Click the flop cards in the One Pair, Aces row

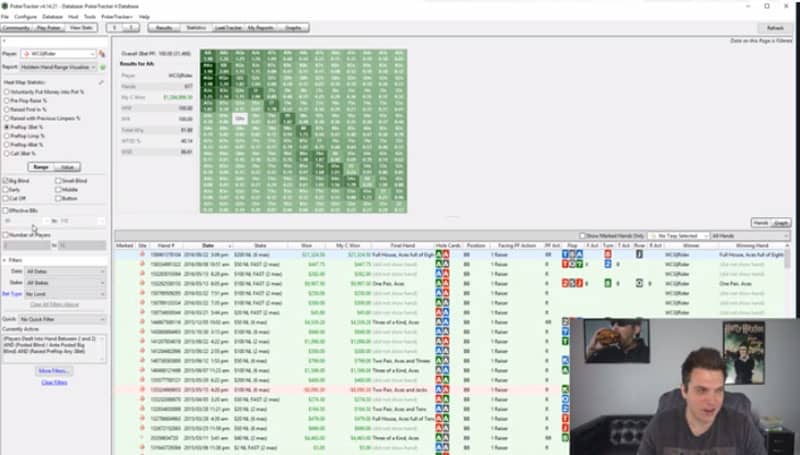[x=572, y=283]
